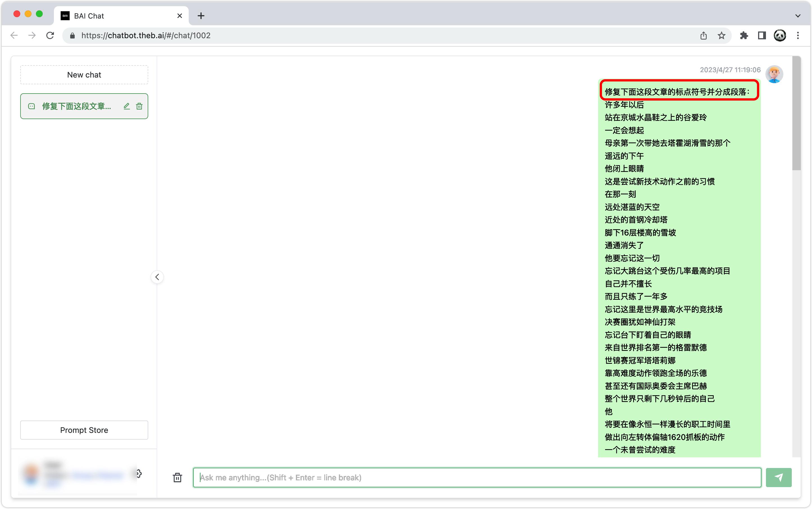The height and width of the screenshot is (509, 812).
Task: Click the edit pencil icon on chat item
Action: click(127, 106)
